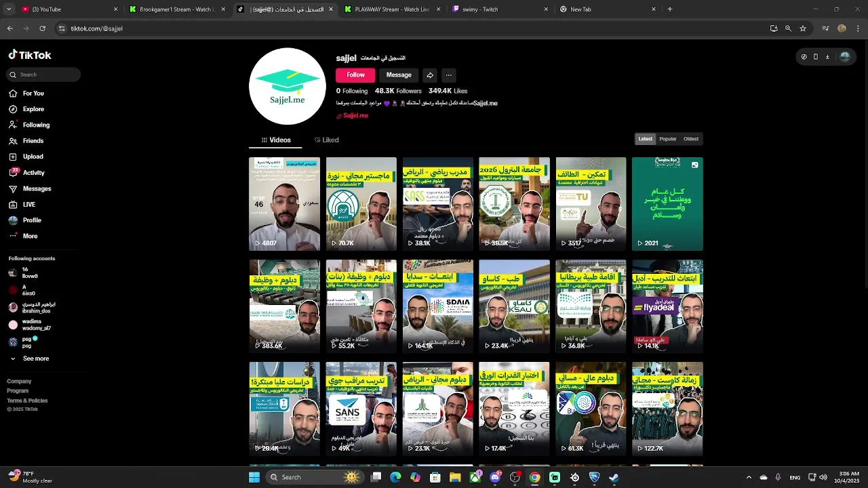Open the wadomy_al7 following account

click(x=36, y=325)
